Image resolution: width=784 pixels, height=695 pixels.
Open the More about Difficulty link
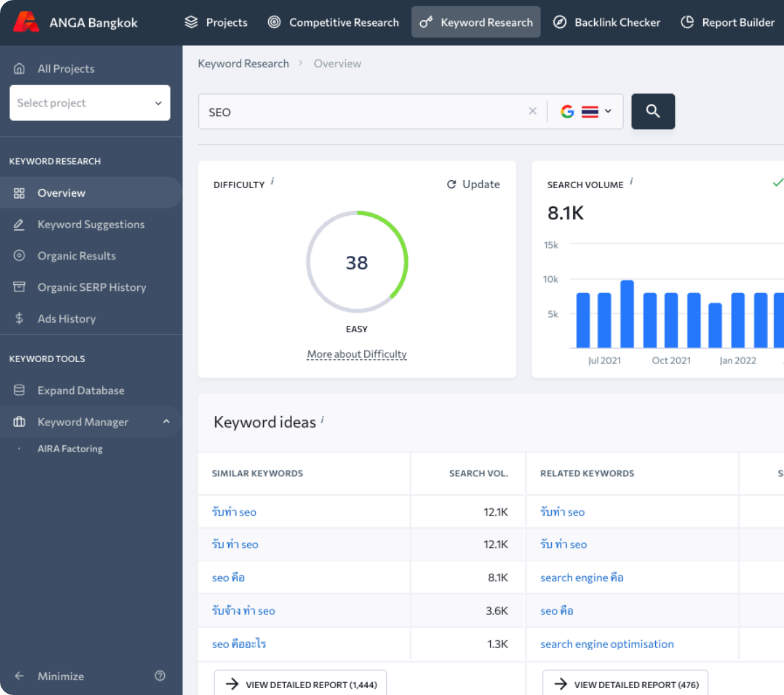pos(357,354)
